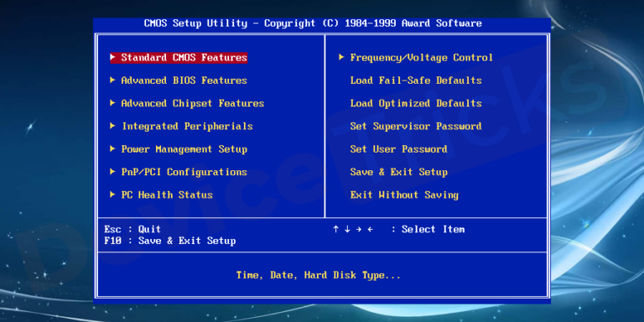Screen dimensions: 644x322
Task: Select Set Supervisor Password
Action: pyautogui.click(x=416, y=127)
